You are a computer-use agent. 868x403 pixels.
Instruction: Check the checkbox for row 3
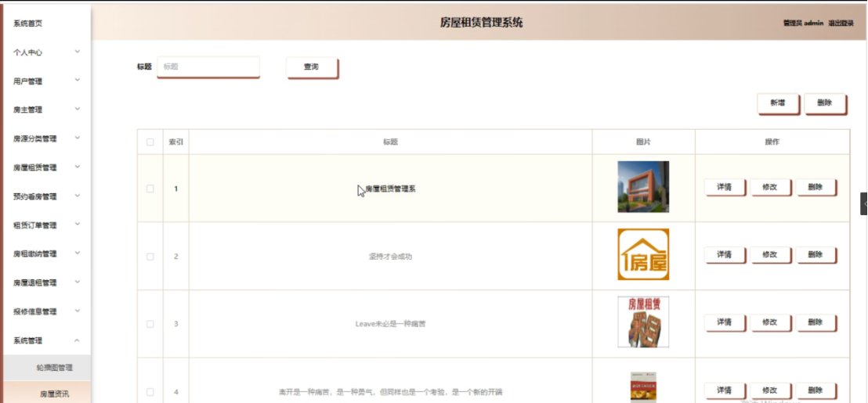point(150,324)
